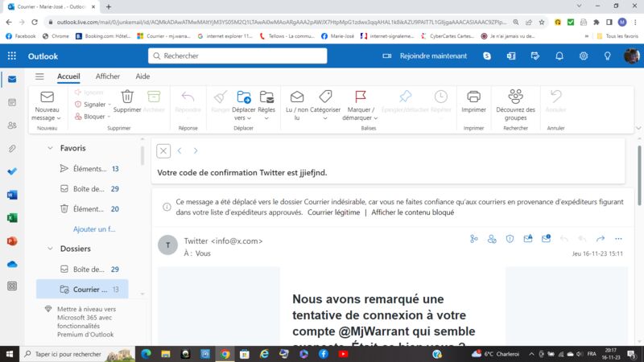Open Mail in the left sidebar
The width and height of the screenshot is (644, 362).
(12, 79)
